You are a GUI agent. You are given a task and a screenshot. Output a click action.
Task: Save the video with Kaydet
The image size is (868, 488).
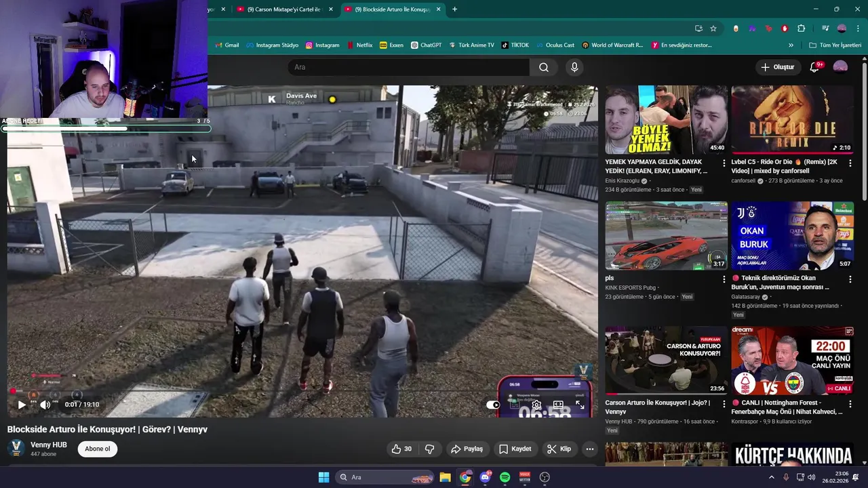pyautogui.click(x=515, y=449)
